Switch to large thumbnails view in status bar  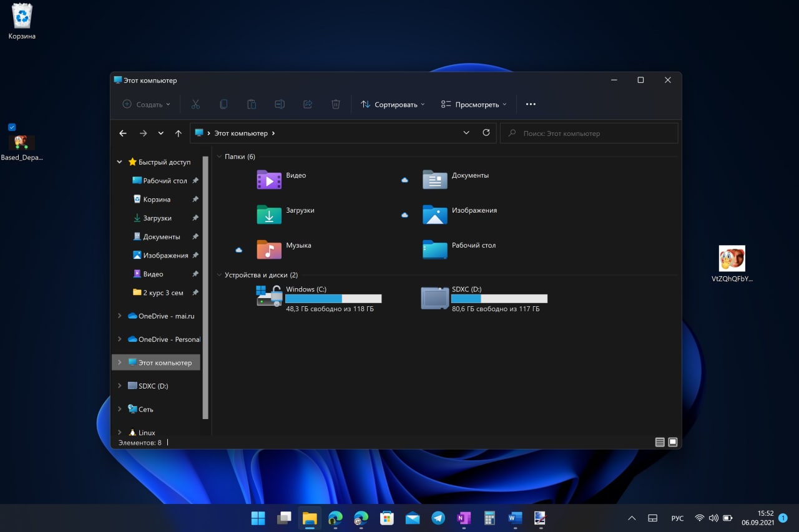coord(673,442)
